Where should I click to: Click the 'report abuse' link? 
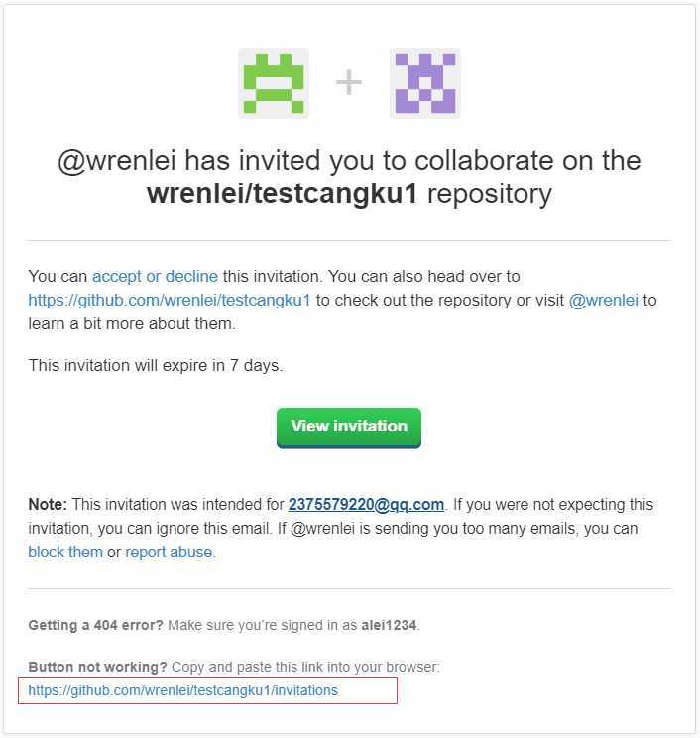point(169,552)
